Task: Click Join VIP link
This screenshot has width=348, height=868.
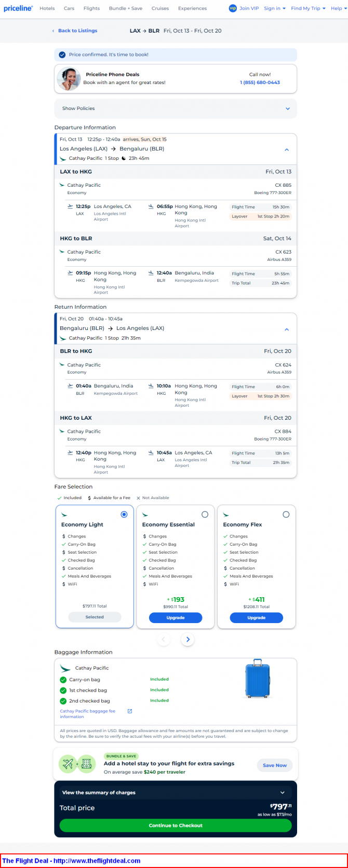Action: click(249, 8)
